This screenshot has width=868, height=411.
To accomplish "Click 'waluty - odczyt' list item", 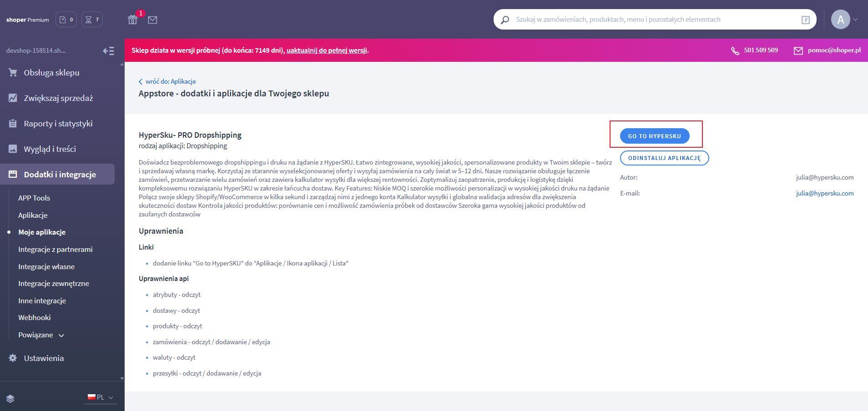I will [x=174, y=357].
